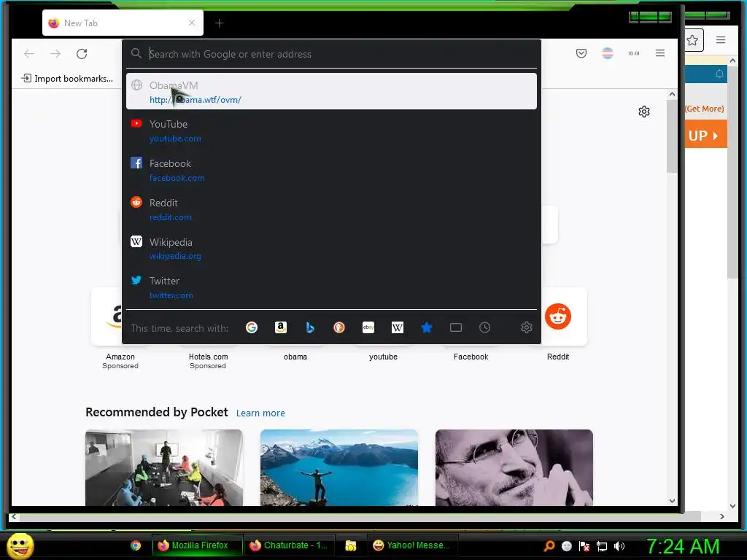Click the extension icon beside avatar
The image size is (747, 560).
pyautogui.click(x=634, y=53)
